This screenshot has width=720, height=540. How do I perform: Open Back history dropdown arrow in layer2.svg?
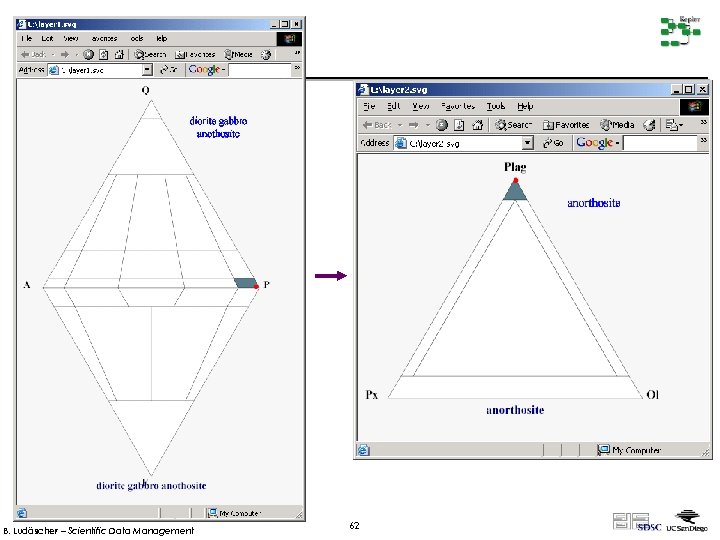pos(400,125)
